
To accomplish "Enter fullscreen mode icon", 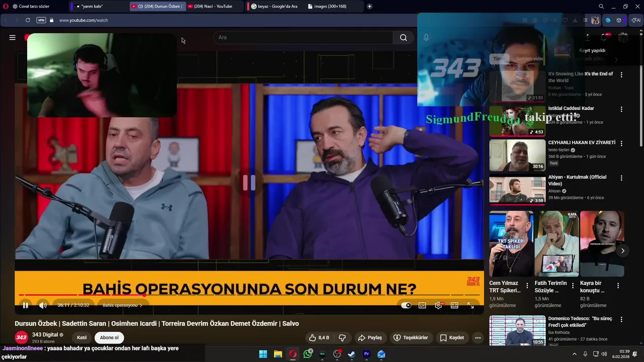I will pos(471,305).
